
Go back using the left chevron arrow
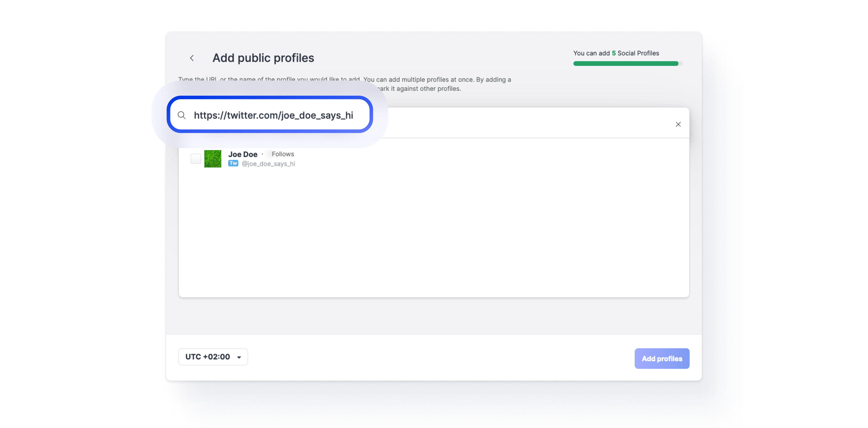point(192,58)
